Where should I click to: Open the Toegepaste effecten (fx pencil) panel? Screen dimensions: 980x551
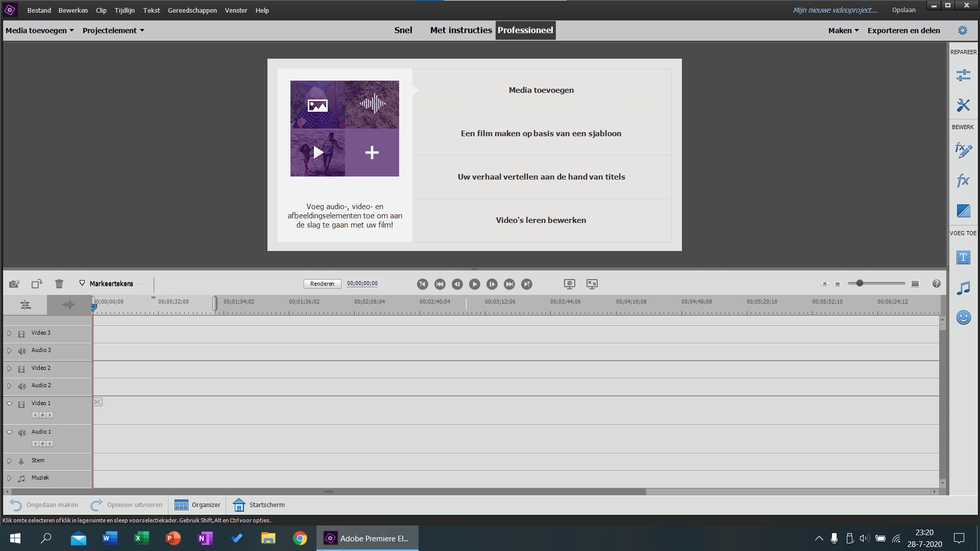click(963, 151)
